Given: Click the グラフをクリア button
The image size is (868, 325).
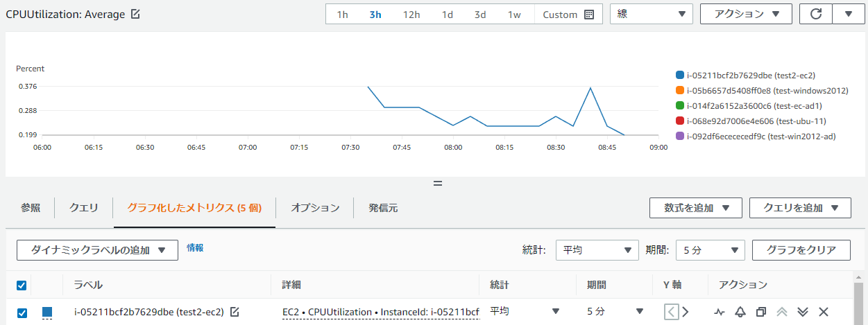Looking at the screenshot, I should (801, 250).
